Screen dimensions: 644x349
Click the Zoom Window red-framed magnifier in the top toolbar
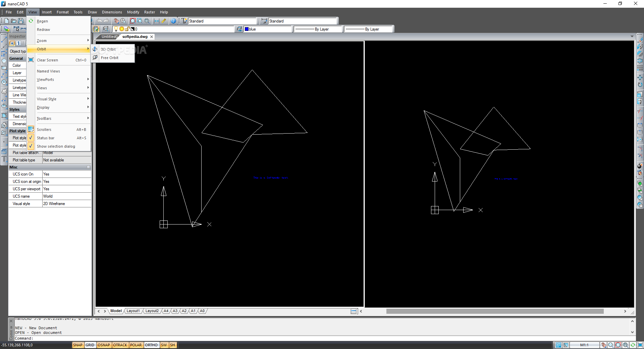(133, 21)
